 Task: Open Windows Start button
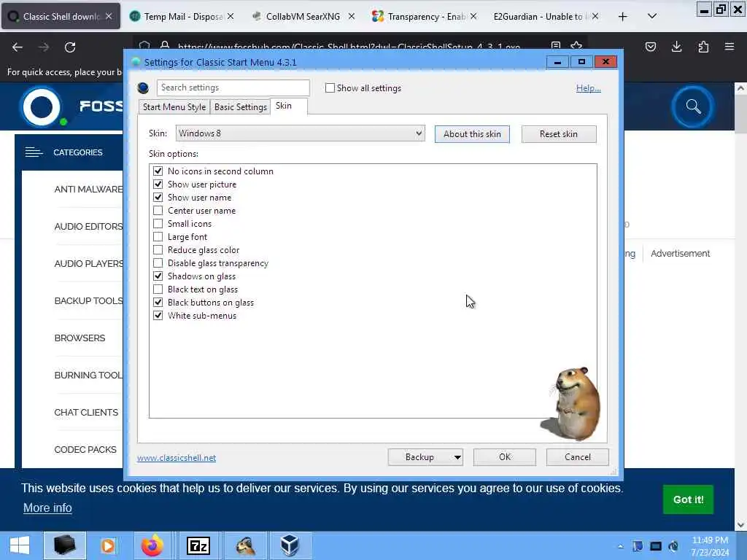[20, 545]
